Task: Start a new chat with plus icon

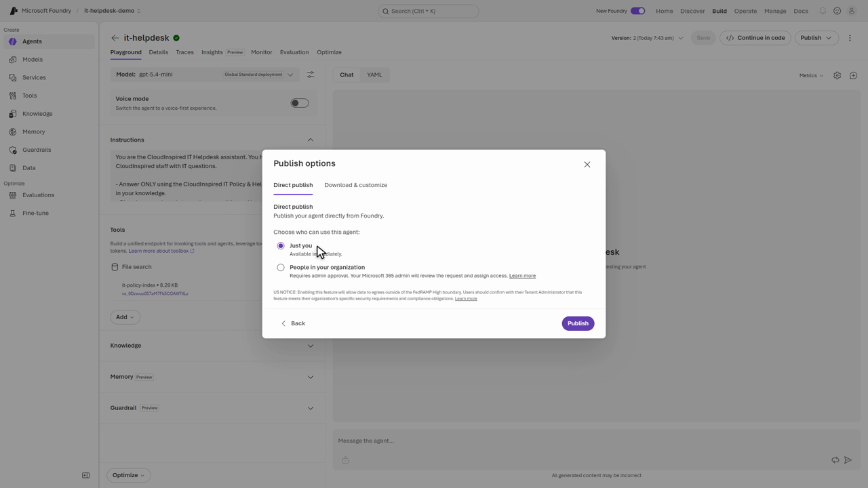Action: 853,75
